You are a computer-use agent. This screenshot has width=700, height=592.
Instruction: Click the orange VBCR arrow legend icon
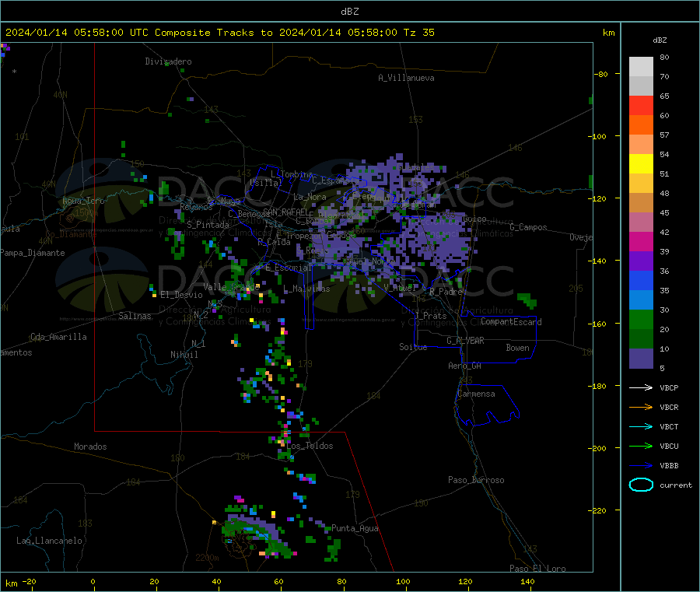(x=641, y=407)
